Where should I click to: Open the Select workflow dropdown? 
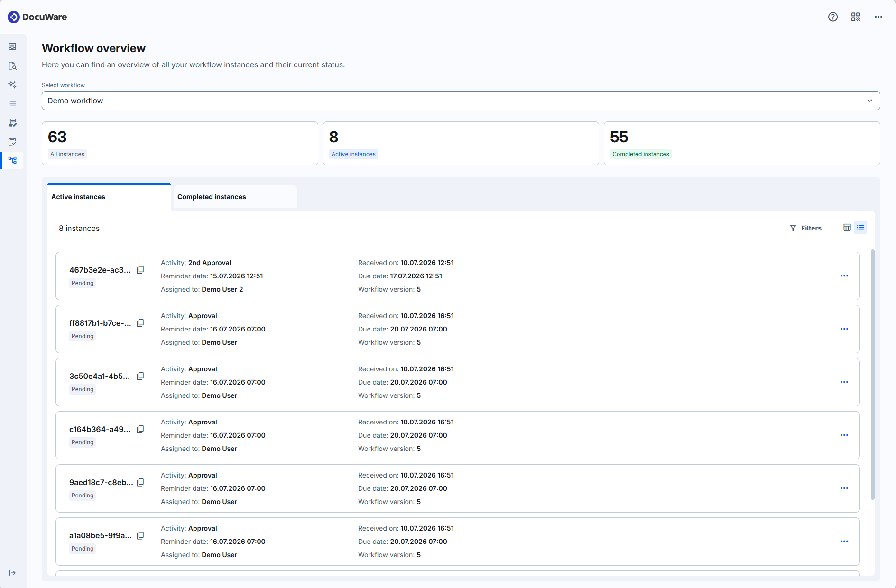pos(461,101)
